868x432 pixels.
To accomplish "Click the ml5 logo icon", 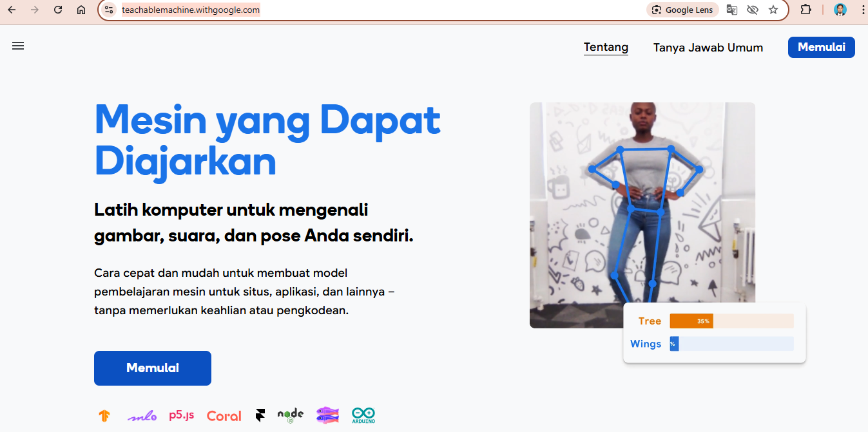I will click(142, 417).
